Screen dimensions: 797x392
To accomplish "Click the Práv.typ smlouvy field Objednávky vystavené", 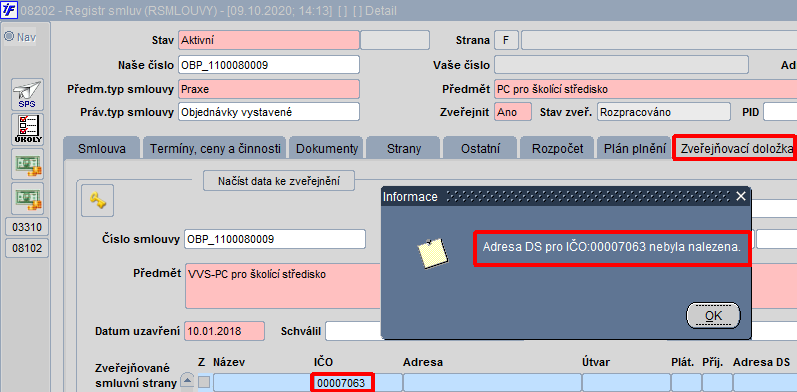I will coord(269,112).
